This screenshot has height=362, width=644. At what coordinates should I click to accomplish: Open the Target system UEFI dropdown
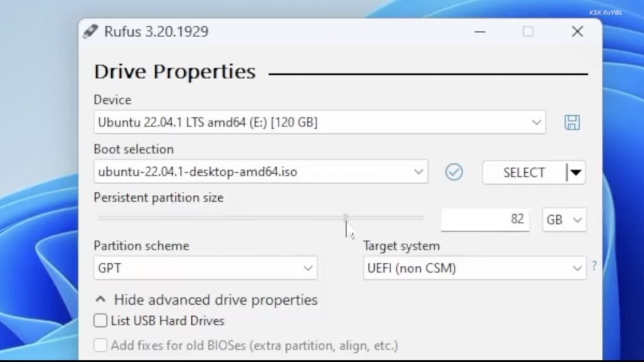[x=474, y=268]
